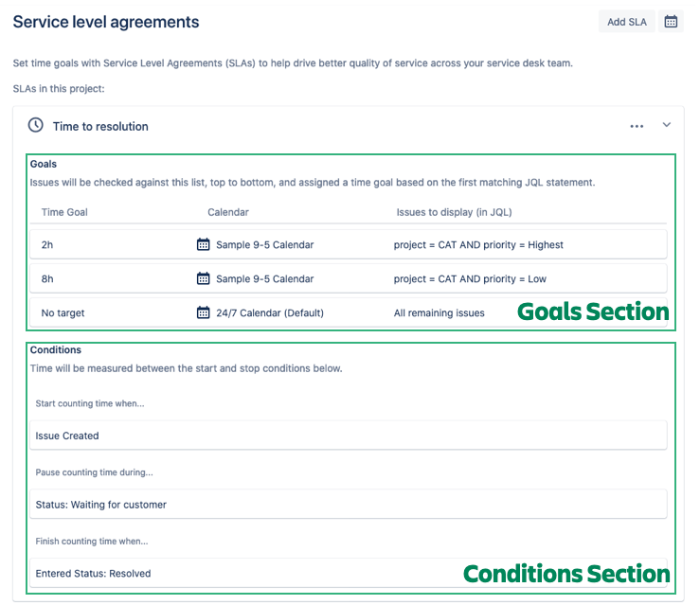
Task: Click the calendar icon in the No target row
Action: [203, 312]
